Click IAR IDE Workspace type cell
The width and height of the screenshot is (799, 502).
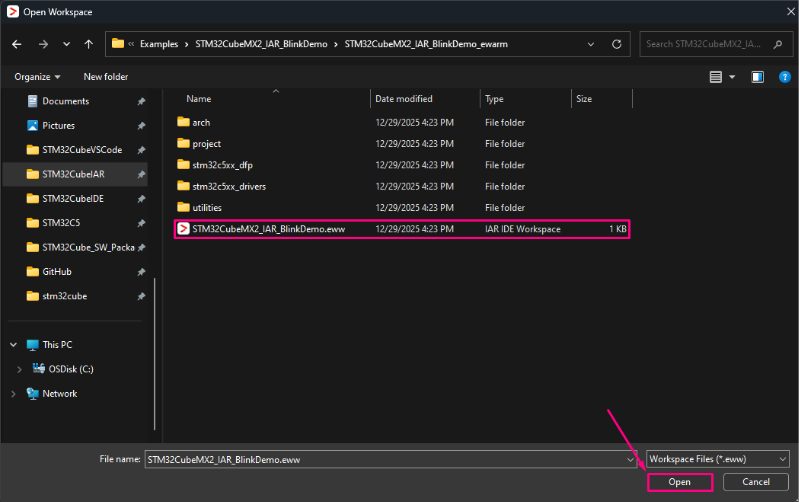point(523,229)
